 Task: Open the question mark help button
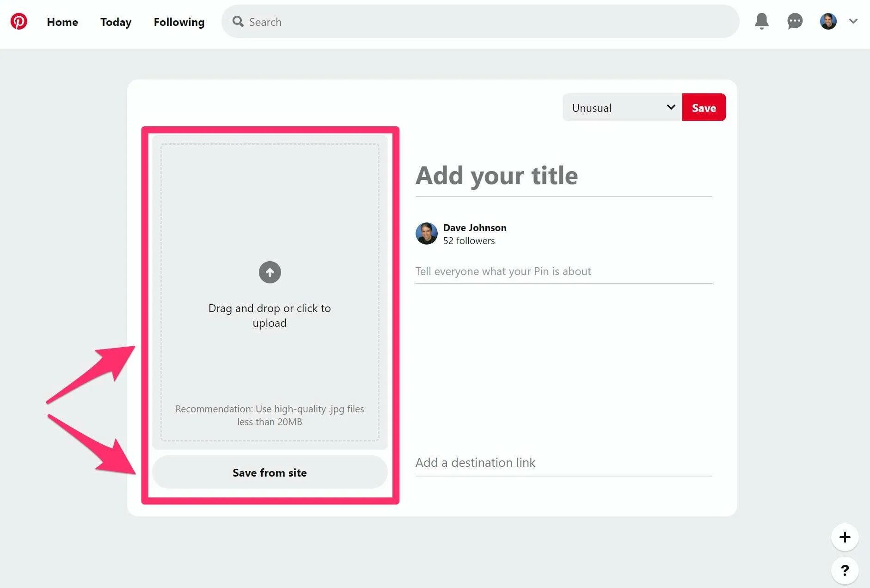pyautogui.click(x=845, y=570)
